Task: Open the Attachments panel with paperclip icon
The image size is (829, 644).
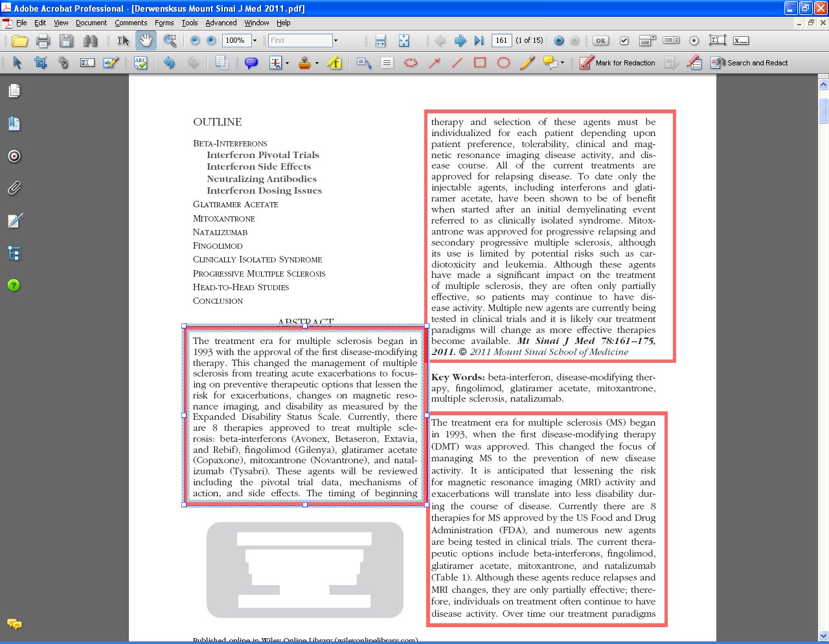Action: pyautogui.click(x=14, y=188)
